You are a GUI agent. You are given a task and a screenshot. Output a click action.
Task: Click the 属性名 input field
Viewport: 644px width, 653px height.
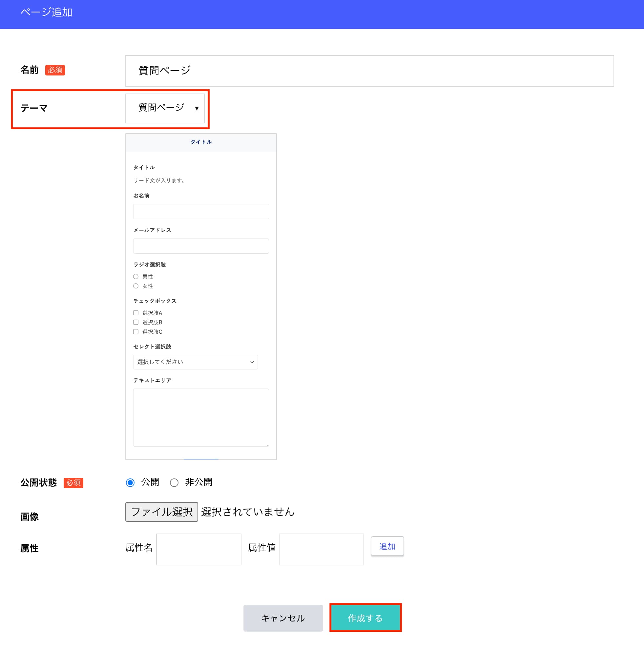point(199,549)
